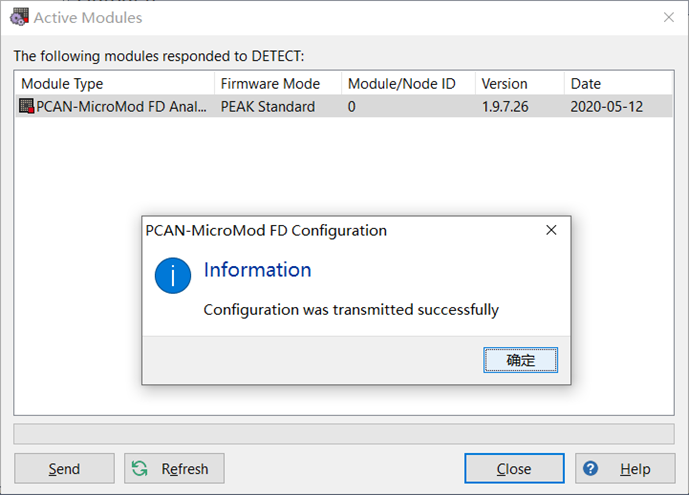The height and width of the screenshot is (495, 689).
Task: Click the blue Help question mark icon
Action: (591, 468)
